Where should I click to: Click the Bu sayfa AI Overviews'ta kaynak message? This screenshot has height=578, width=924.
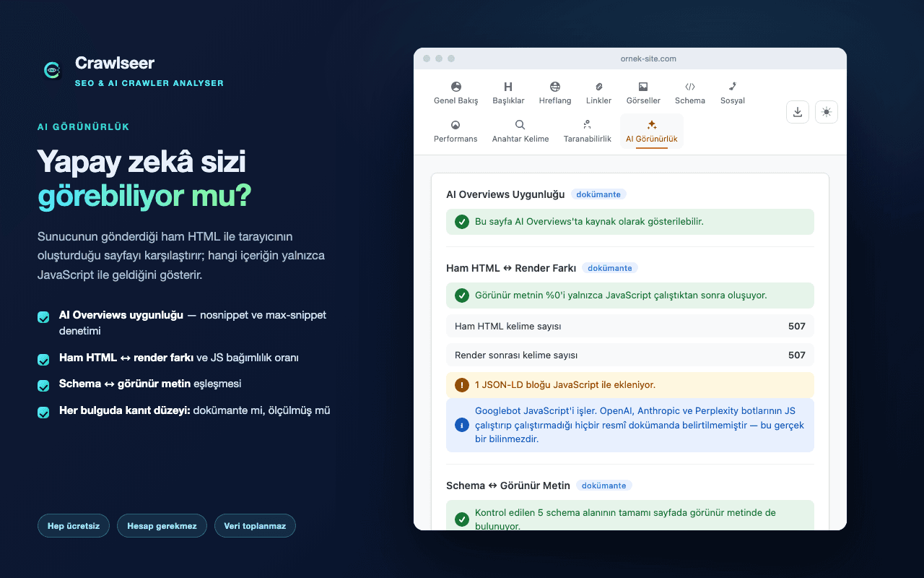[x=630, y=222]
